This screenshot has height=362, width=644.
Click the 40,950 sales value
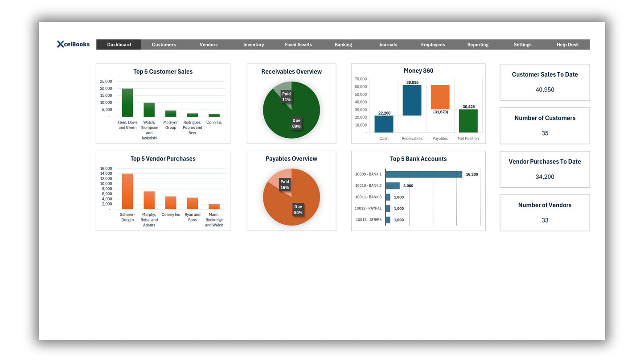pos(545,90)
